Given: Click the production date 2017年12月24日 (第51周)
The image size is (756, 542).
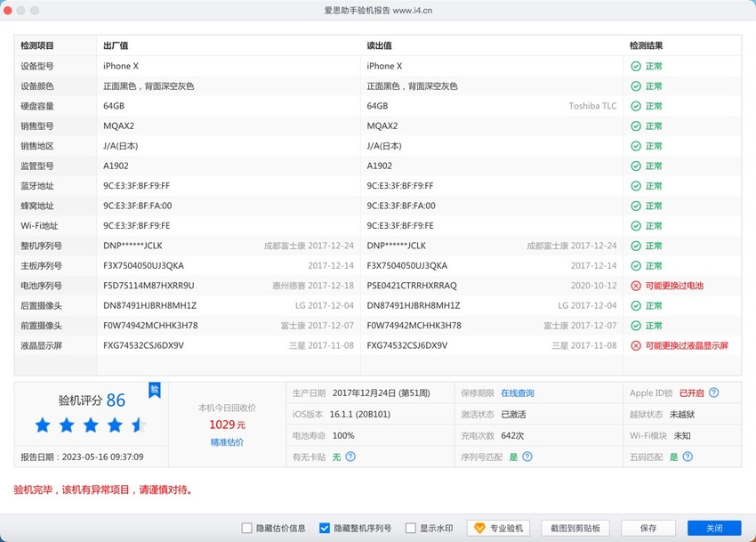Looking at the screenshot, I should [382, 392].
